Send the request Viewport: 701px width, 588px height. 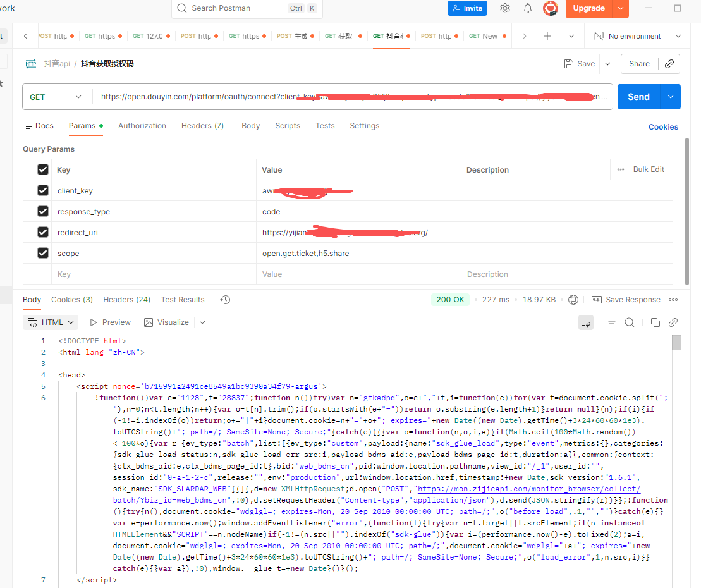[638, 97]
